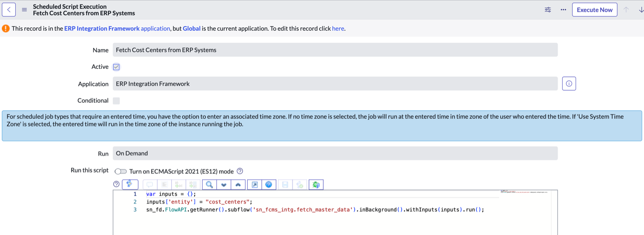Go back using the header back arrow
644x235 pixels.
(9, 9)
